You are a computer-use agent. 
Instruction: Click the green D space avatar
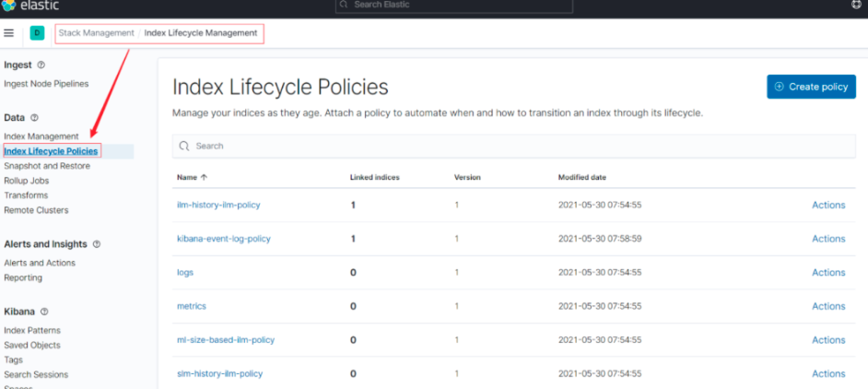[x=37, y=33]
